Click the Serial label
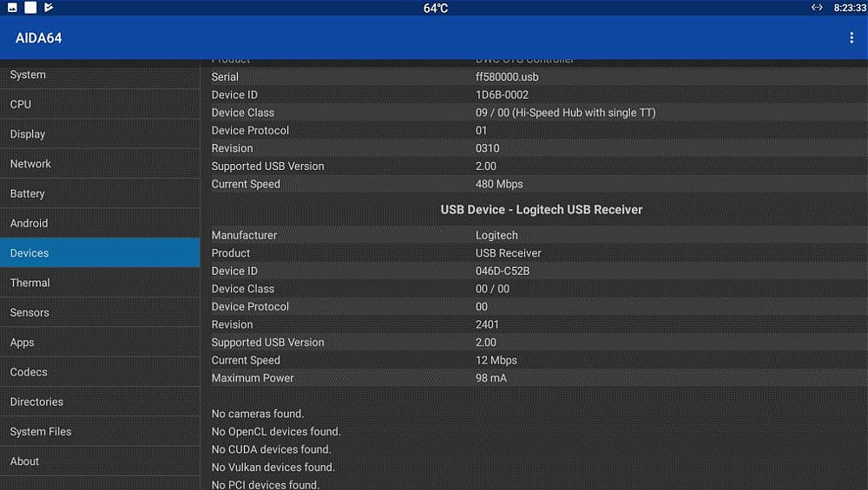 pos(225,77)
